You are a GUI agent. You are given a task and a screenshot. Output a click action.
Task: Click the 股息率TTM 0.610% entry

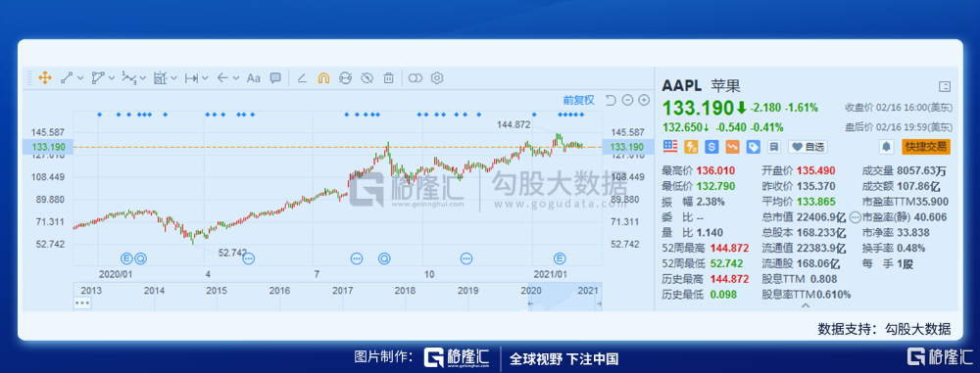click(807, 295)
